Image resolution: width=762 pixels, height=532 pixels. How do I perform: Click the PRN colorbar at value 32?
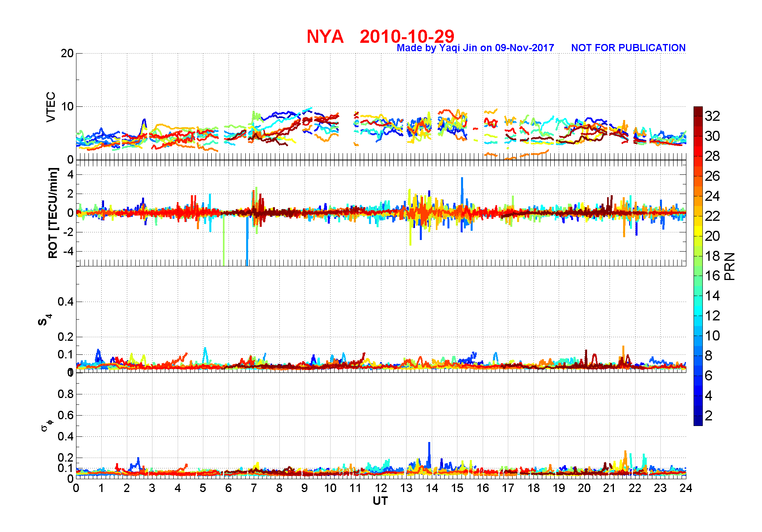click(x=698, y=116)
